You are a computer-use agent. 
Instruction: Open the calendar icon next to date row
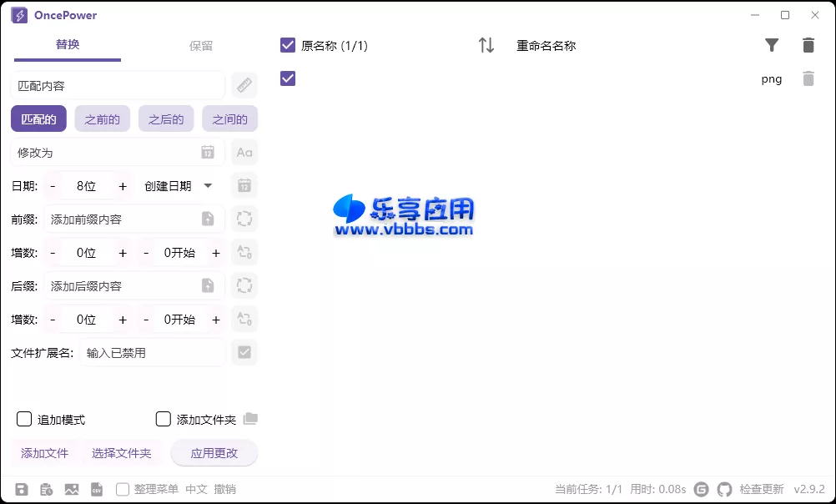(x=244, y=185)
